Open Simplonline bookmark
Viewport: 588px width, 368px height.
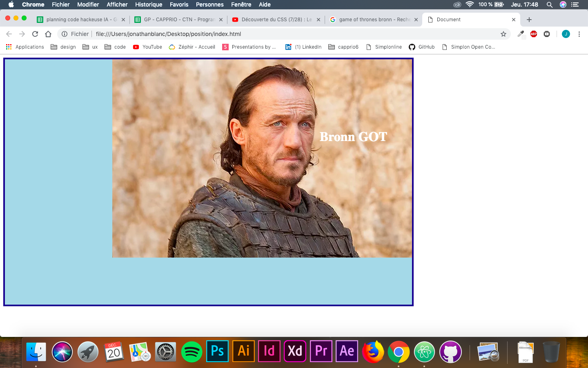pyautogui.click(x=384, y=47)
